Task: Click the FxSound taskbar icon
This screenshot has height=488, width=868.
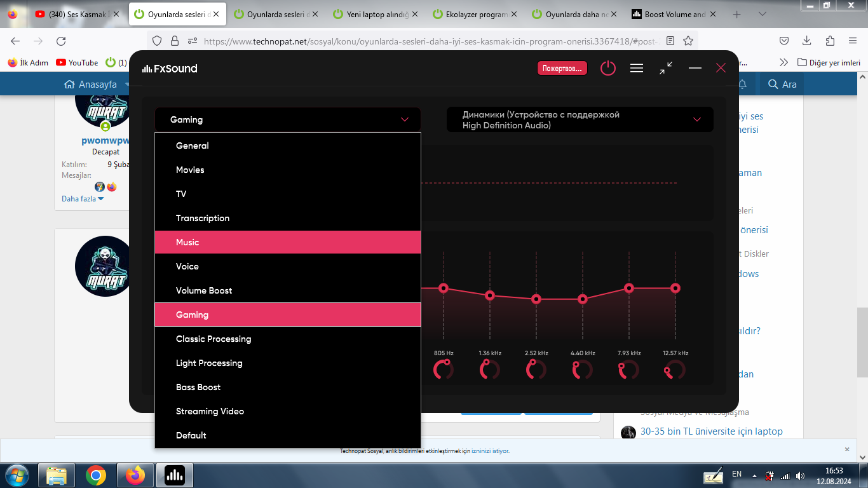Action: pyautogui.click(x=174, y=475)
